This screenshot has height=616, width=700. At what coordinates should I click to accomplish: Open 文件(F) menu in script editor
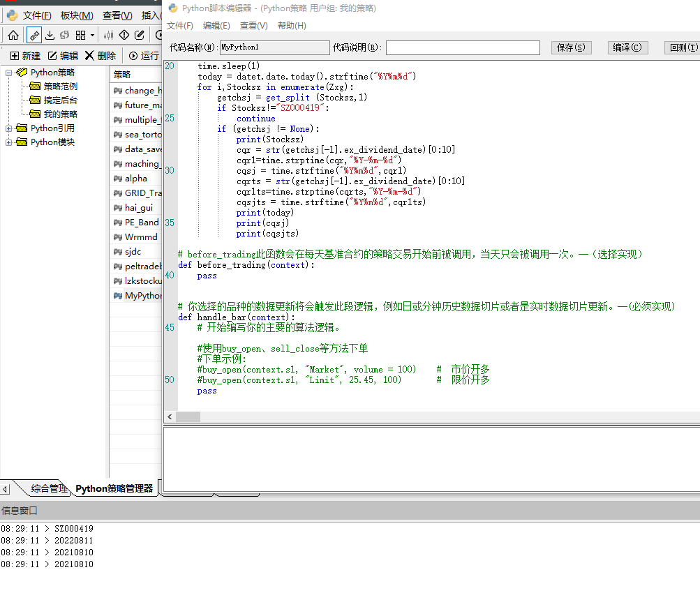[180, 26]
